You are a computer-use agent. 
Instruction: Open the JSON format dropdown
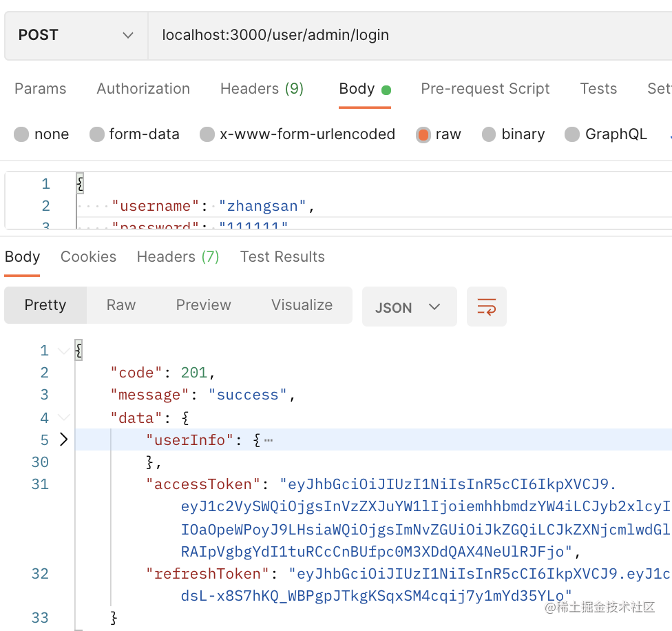(x=409, y=307)
